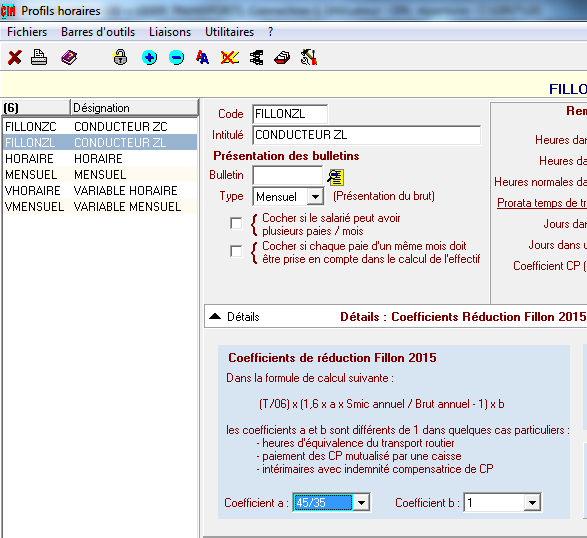The height and width of the screenshot is (538, 587).
Task: Click the eraser icon in toolbar
Action: 282,58
